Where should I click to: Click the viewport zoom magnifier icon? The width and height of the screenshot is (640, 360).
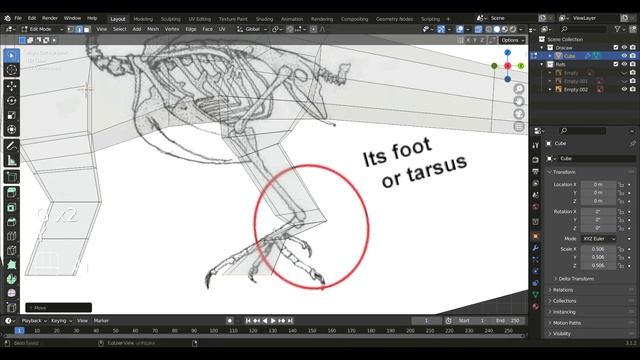(x=519, y=89)
